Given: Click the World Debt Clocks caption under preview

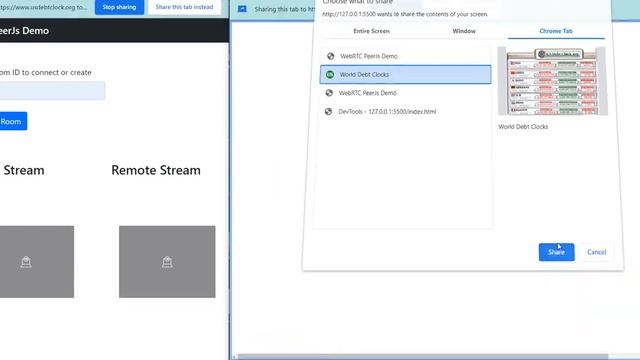Looking at the screenshot, I should point(523,127).
